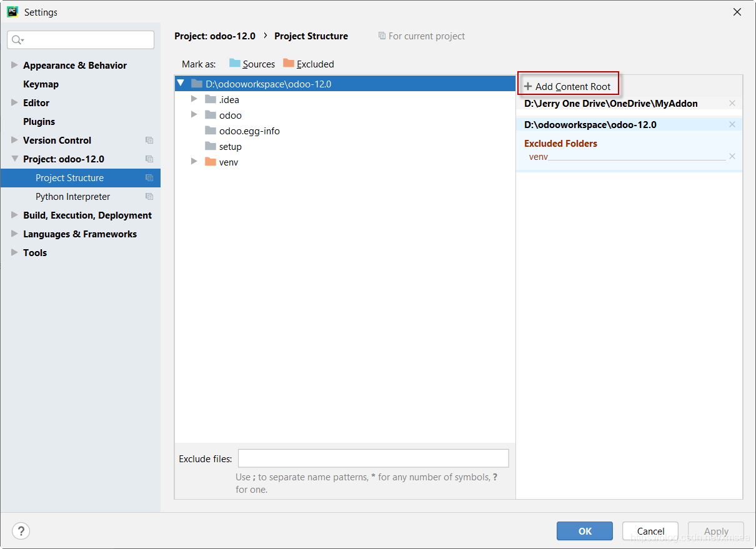Image resolution: width=756 pixels, height=549 pixels.
Task: Expand the Version Control section
Action: coord(14,140)
